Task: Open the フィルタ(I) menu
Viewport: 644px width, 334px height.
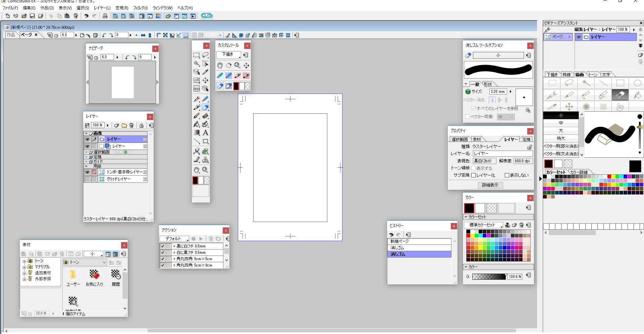Action: coord(140,8)
